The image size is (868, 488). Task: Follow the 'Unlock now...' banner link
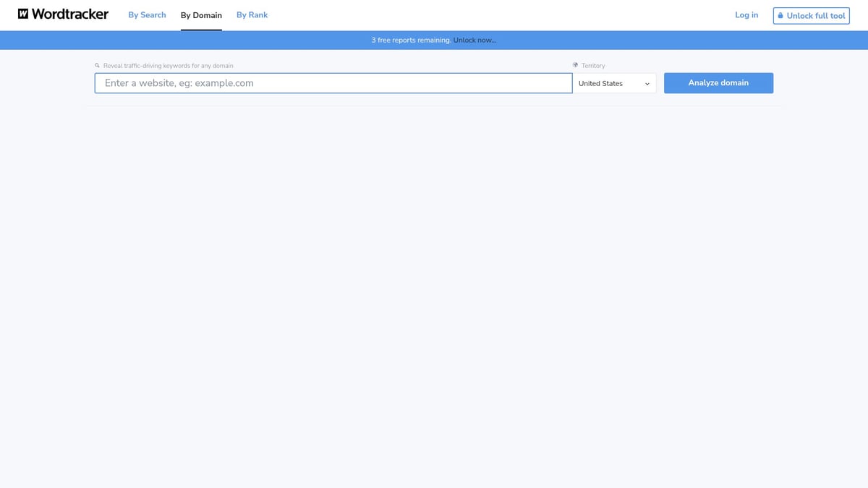pos(475,40)
